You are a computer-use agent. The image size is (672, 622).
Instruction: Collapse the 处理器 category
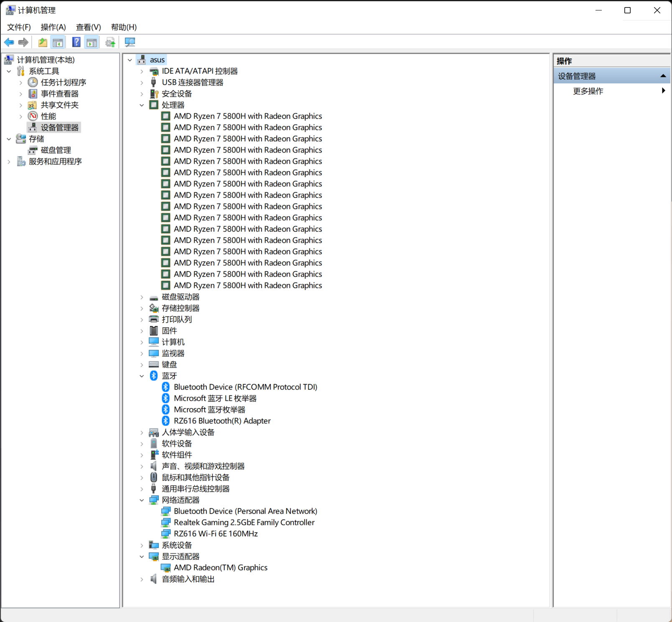142,105
